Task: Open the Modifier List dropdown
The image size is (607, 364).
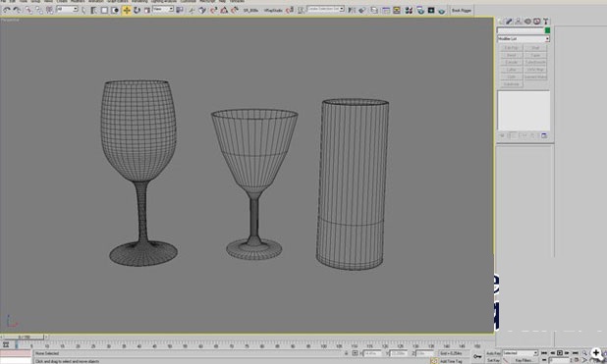Action: (524, 38)
